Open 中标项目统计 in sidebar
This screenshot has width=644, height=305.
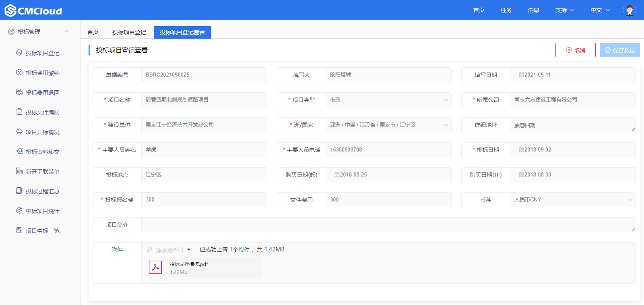[43, 211]
